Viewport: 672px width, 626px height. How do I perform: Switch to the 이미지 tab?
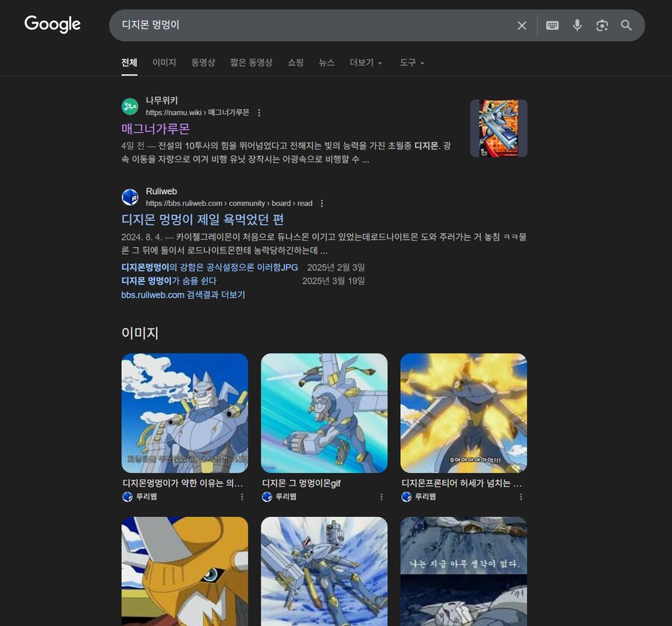pyautogui.click(x=164, y=63)
